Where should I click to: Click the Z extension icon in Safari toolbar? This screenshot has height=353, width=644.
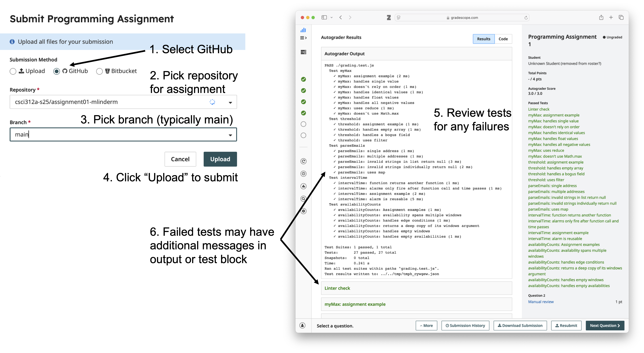(x=389, y=18)
